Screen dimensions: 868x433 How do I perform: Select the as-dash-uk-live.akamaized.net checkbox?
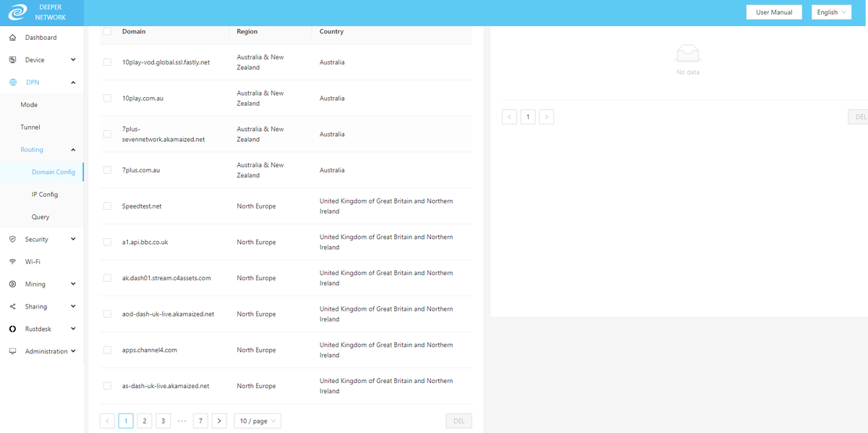107,386
